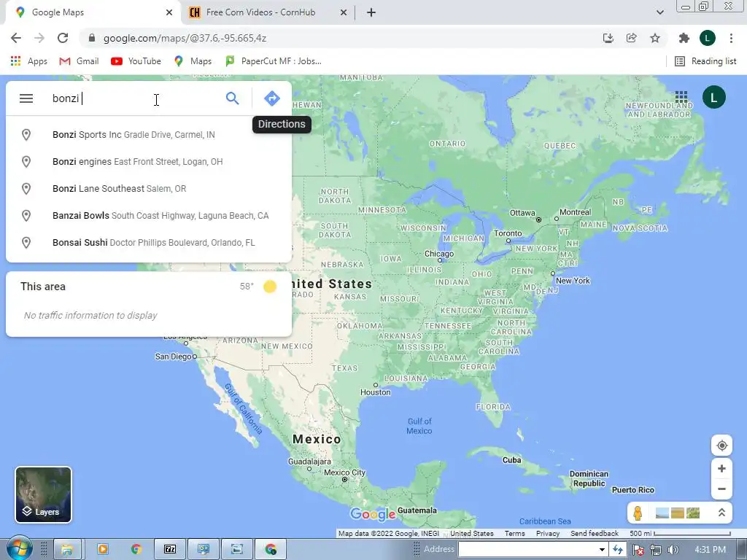The image size is (747, 560).
Task: Open the Google account avatar on map
Action: (x=713, y=98)
